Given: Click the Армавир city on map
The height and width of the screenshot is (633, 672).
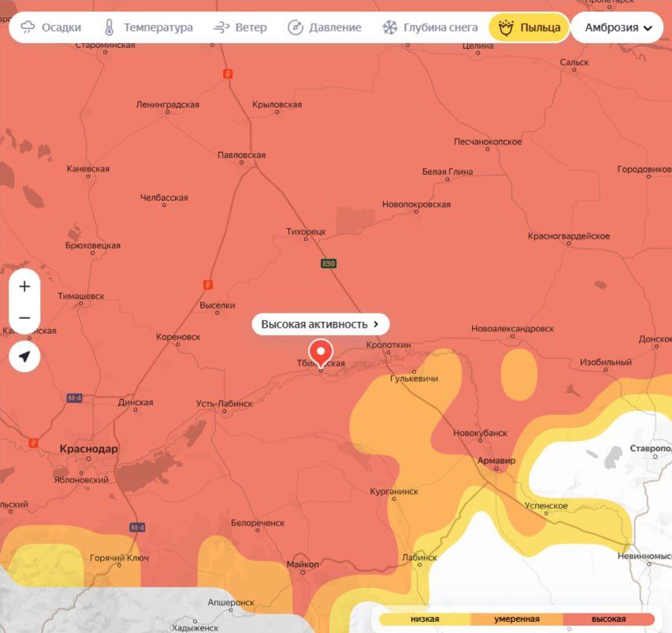Looking at the screenshot, I should (496, 461).
